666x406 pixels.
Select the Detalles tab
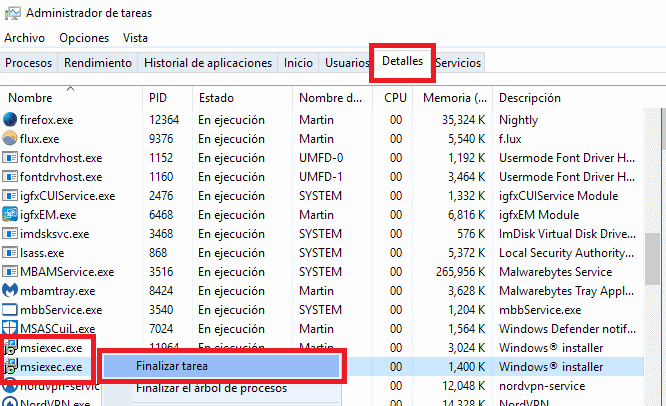(x=403, y=61)
